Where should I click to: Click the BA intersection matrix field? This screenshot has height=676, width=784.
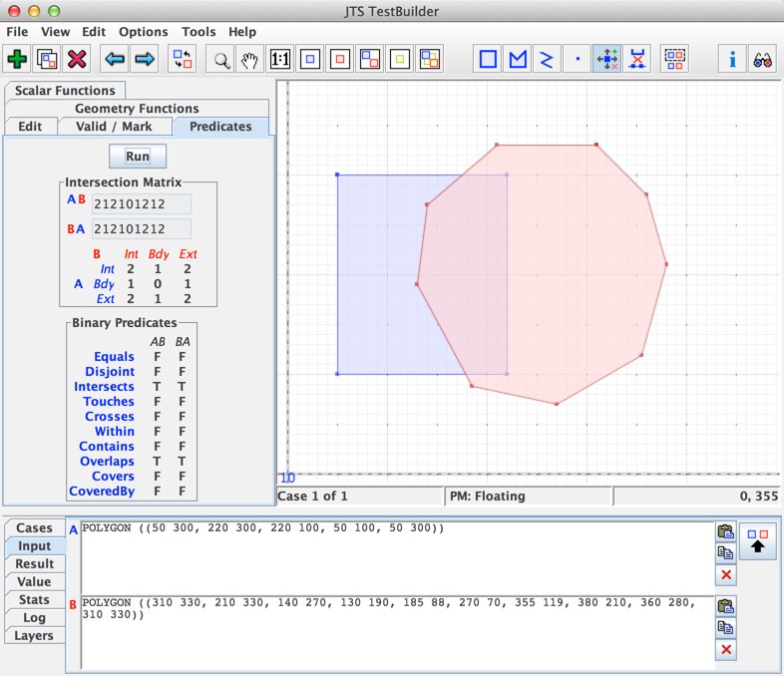(x=142, y=229)
